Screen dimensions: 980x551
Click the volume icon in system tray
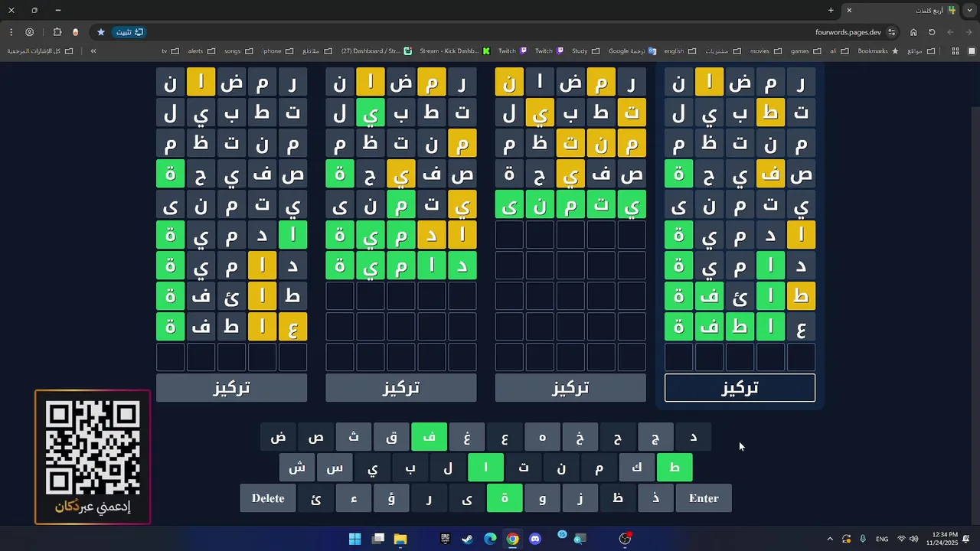point(913,539)
